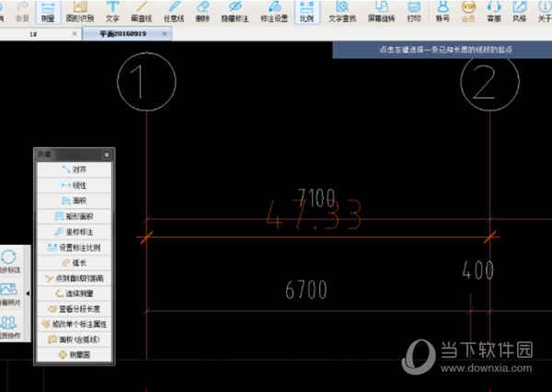Click the axis bubble numbered 2
This screenshot has height=392, width=552.
click(x=489, y=83)
